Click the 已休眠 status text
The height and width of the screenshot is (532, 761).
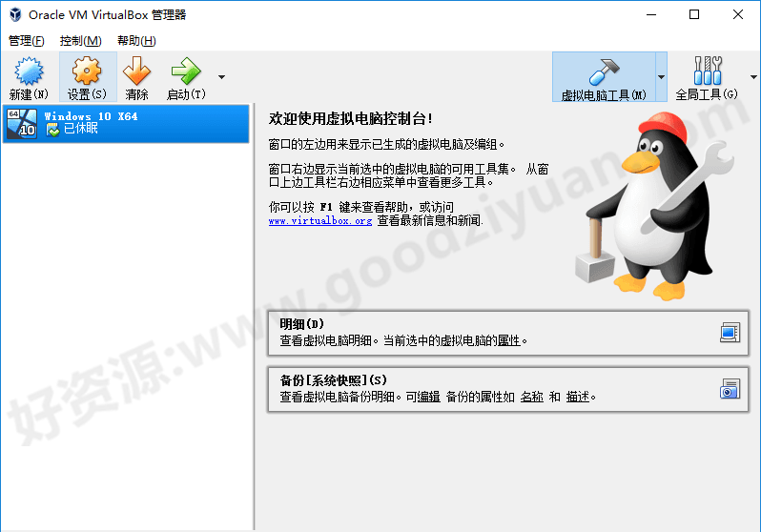pos(80,129)
